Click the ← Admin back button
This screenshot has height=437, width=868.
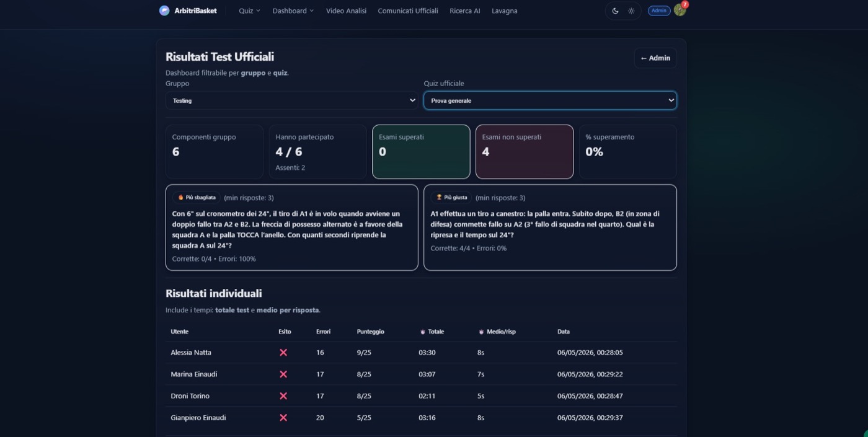[655, 58]
